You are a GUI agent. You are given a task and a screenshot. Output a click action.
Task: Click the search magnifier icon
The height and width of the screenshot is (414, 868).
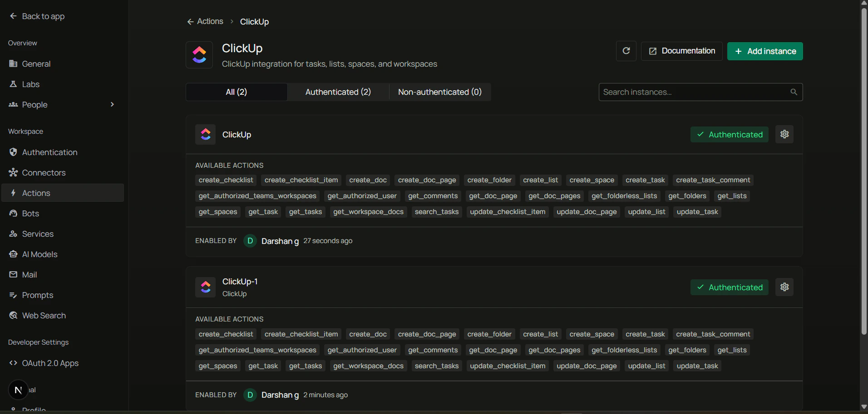794,92
